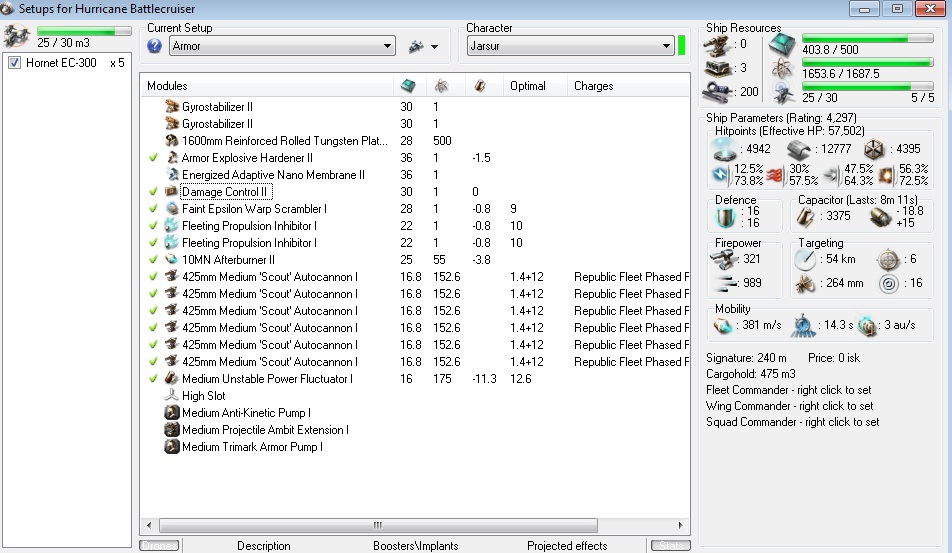Click the Defence shield icon

(725, 217)
